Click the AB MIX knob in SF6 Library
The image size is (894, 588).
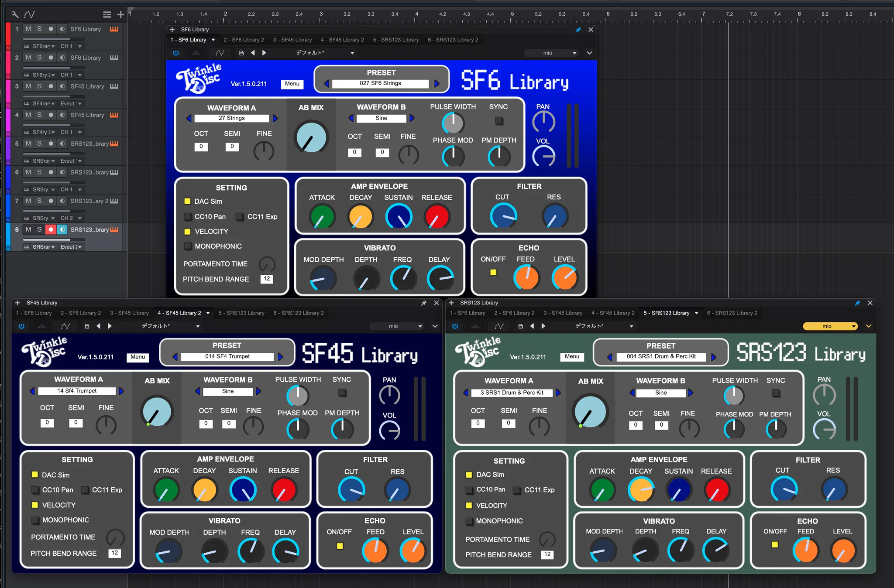311,137
